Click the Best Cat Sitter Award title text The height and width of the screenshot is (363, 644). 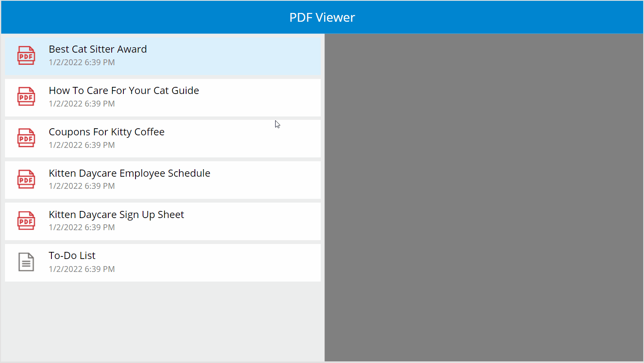pyautogui.click(x=97, y=49)
